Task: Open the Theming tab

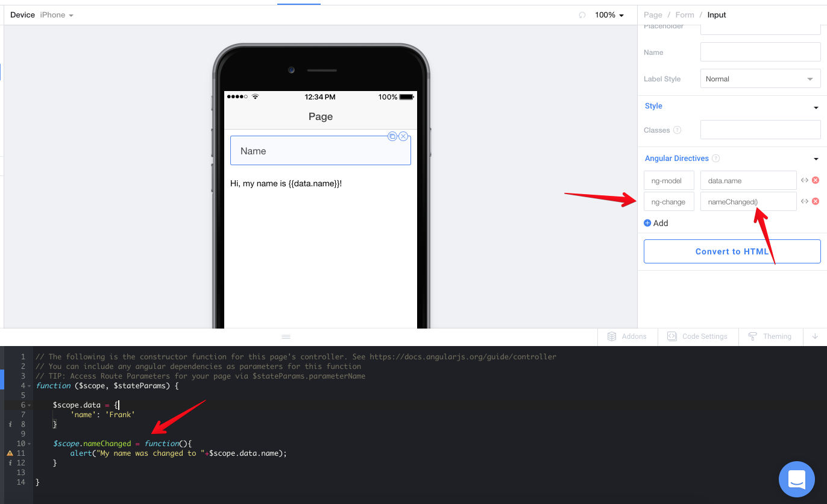Action: [770, 336]
